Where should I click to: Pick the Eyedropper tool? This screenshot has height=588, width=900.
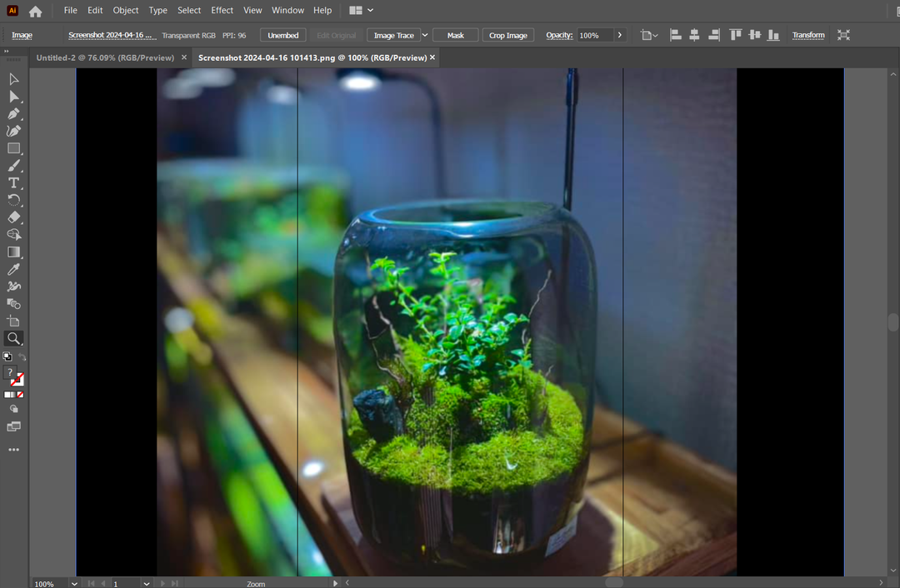pyautogui.click(x=13, y=270)
